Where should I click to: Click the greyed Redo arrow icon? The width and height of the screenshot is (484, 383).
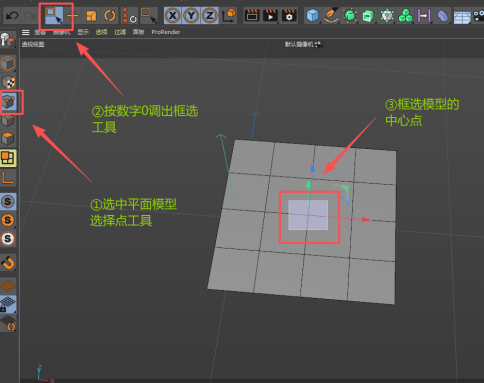tap(30, 16)
